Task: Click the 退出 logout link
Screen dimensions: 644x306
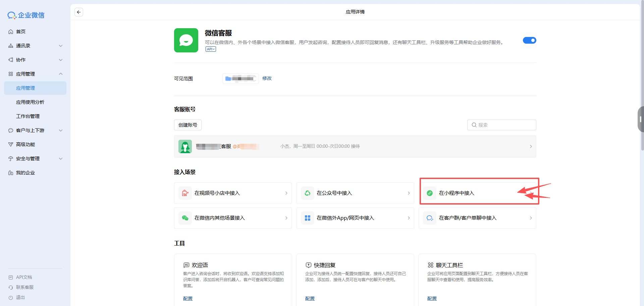Action: click(20, 298)
